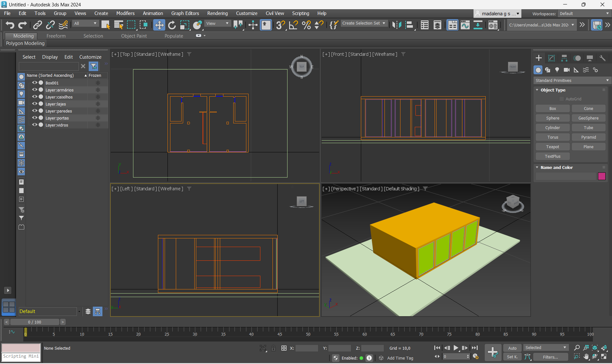Screen dimensions: 612x364
Task: Toggle visibility of Box001 object
Action: click(35, 83)
